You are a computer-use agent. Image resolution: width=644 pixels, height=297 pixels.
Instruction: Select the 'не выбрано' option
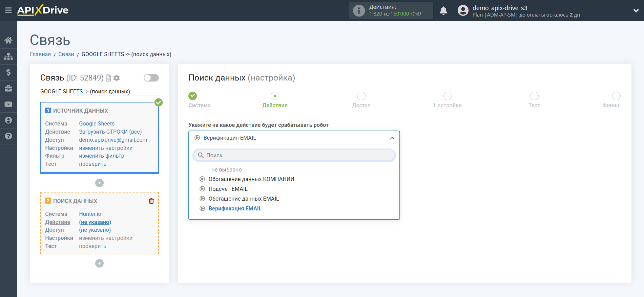227,169
